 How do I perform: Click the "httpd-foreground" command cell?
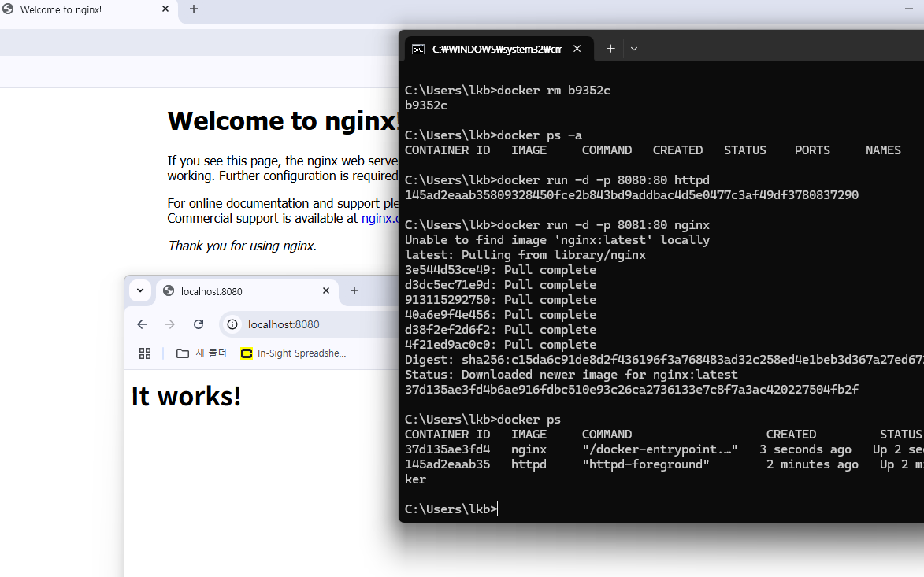tap(646, 464)
